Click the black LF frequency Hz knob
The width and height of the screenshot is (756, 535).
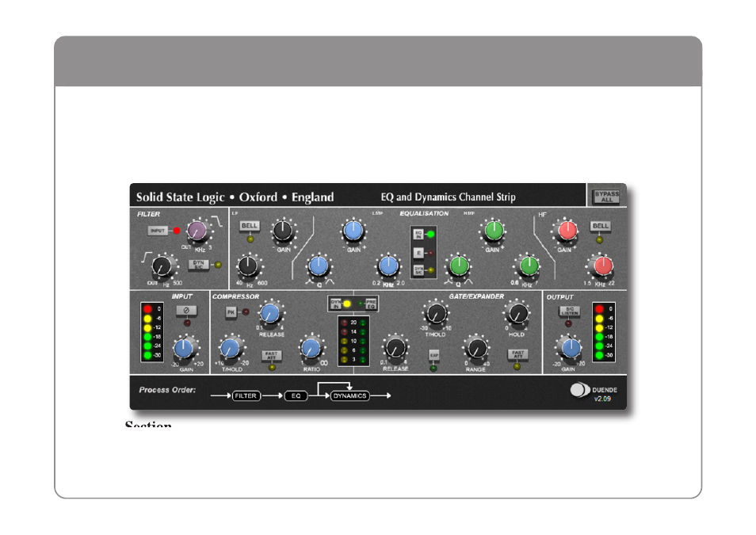[248, 266]
